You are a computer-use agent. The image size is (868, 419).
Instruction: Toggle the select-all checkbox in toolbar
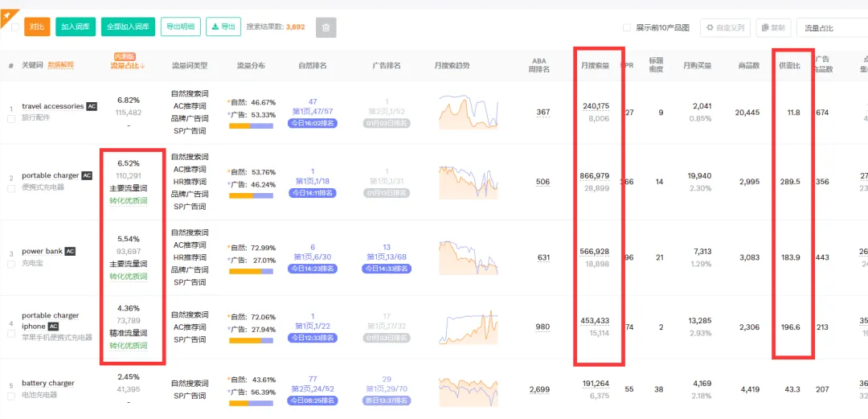click(15, 27)
